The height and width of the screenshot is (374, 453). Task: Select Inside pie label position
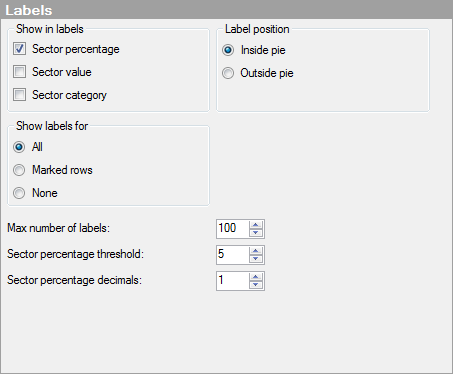(228, 50)
